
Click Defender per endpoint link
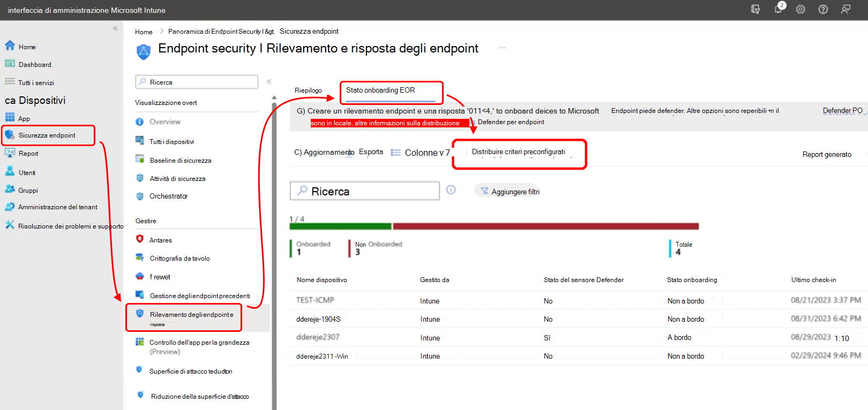511,122
